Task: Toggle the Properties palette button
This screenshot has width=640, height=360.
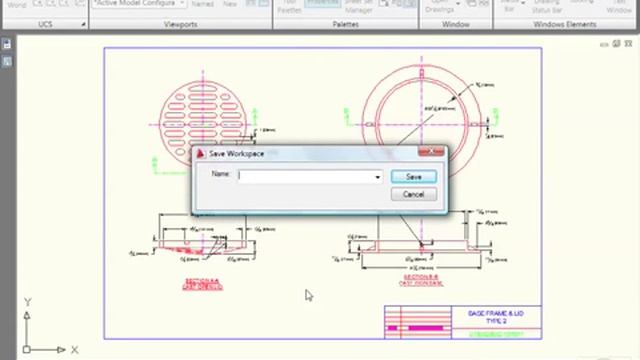Action: pos(322,3)
